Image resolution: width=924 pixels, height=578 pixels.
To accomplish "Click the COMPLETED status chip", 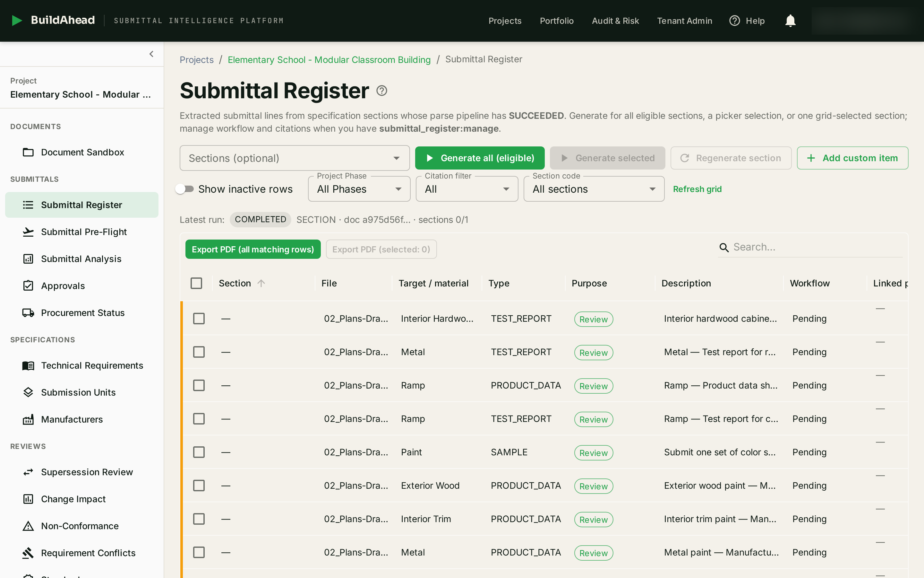I will pyautogui.click(x=261, y=219).
